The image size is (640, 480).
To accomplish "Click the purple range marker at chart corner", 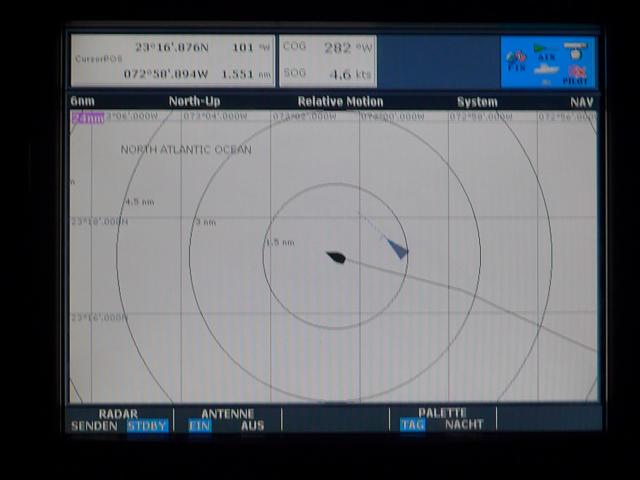I will (87, 118).
